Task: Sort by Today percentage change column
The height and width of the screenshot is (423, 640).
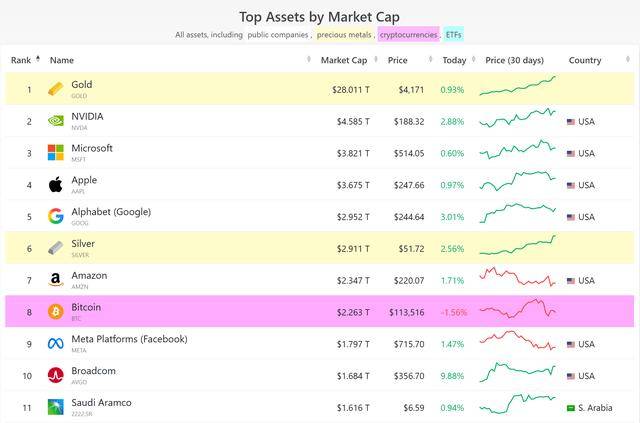Action: tap(454, 60)
